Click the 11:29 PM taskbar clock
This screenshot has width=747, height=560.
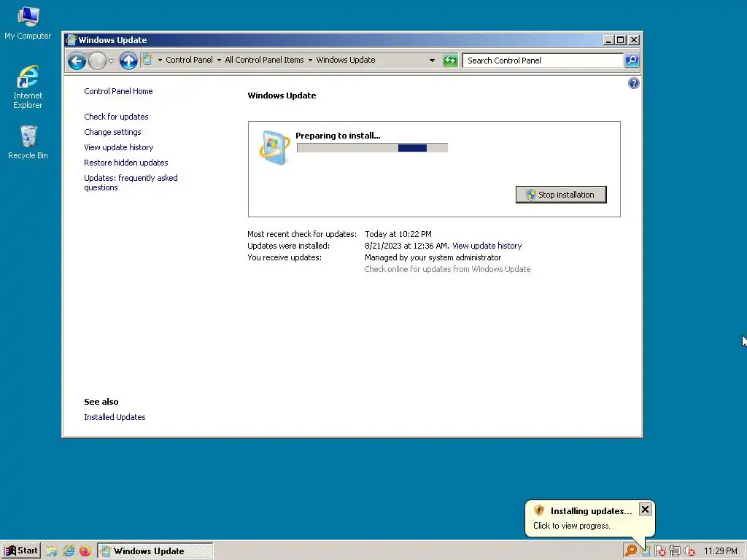click(x=720, y=551)
